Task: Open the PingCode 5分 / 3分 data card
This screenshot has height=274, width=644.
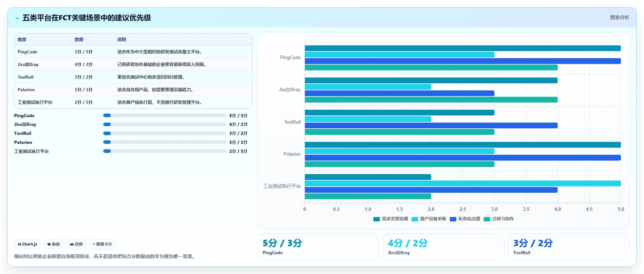Action: point(318,247)
